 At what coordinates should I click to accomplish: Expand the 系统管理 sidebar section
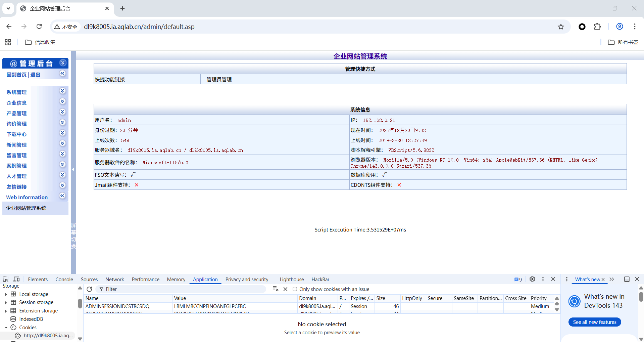(x=62, y=91)
